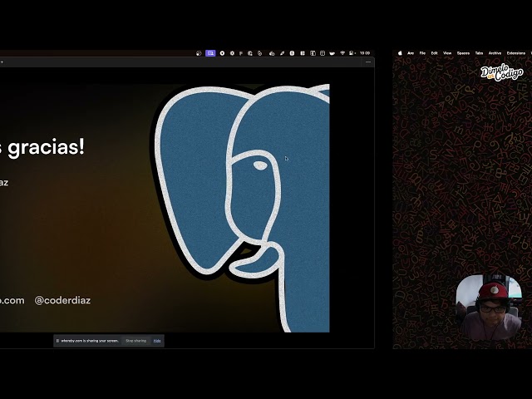Screen dimensions: 532x399
Task: Click the pen-shaped menu bar icon
Action: pos(282,53)
